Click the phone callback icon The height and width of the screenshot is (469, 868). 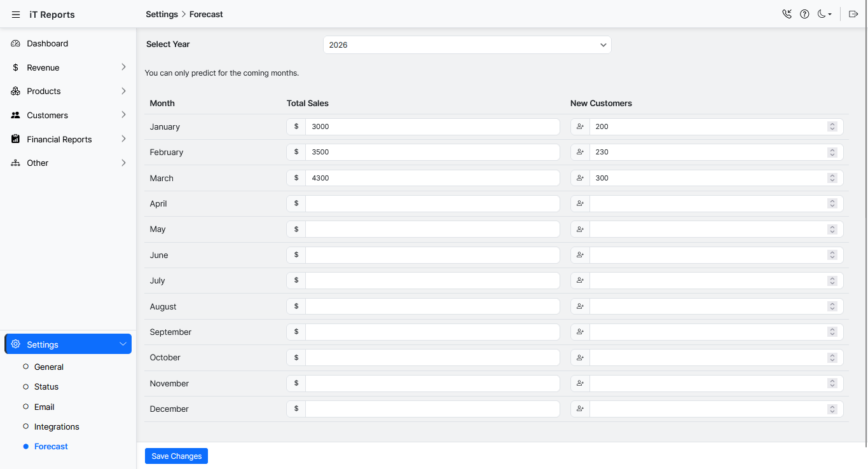787,14
